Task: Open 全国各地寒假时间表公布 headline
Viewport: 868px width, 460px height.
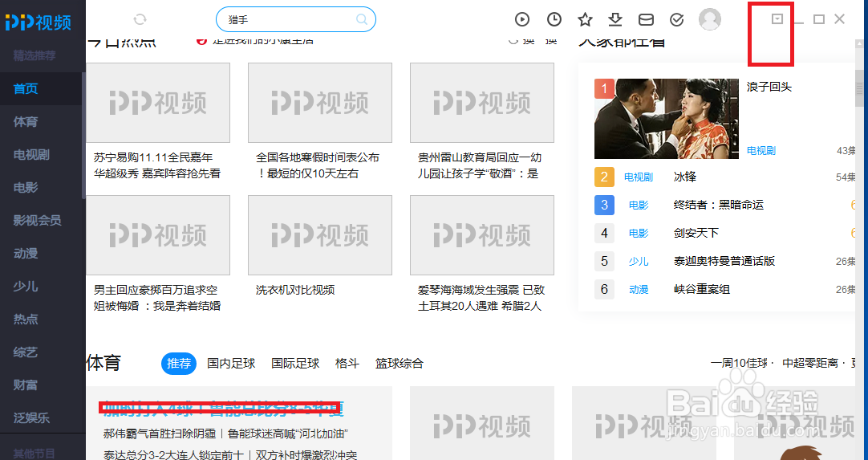Action: pyautogui.click(x=318, y=165)
